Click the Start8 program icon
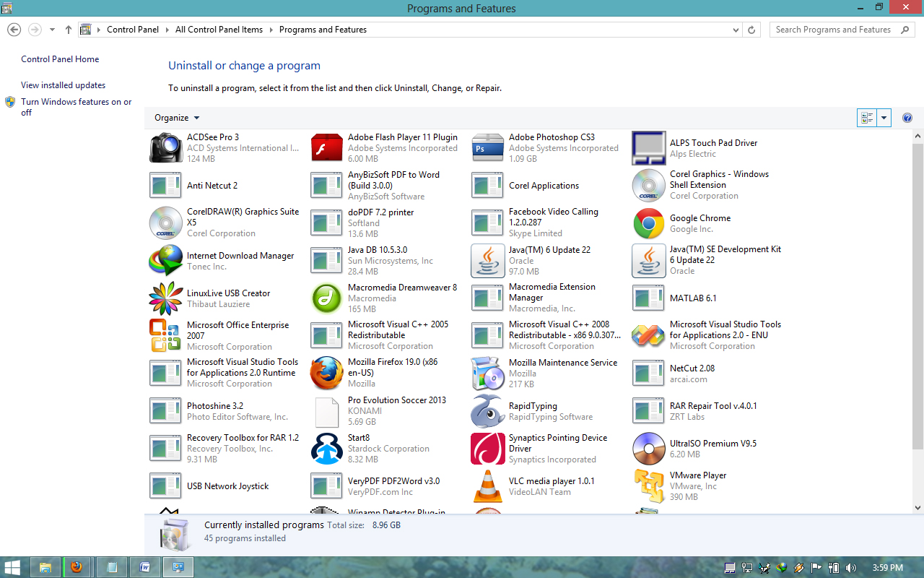This screenshot has width=924, height=578. pos(327,448)
